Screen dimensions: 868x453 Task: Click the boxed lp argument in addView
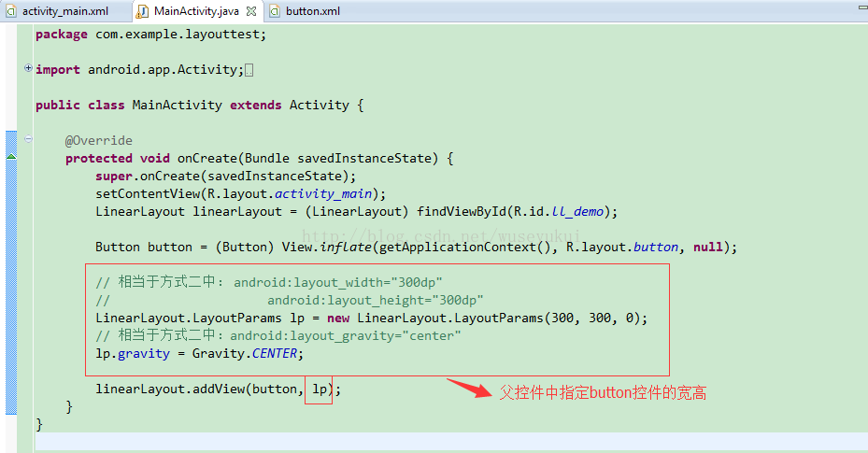[x=320, y=389]
